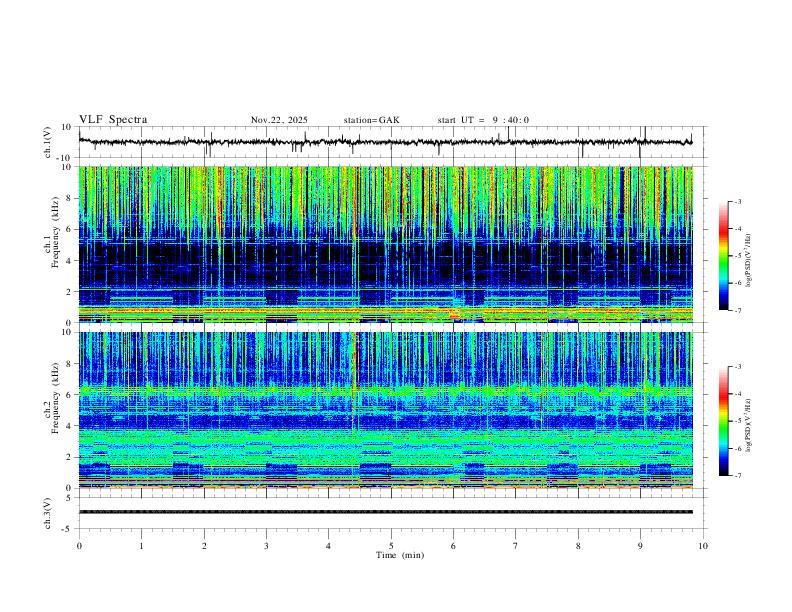Click the ch.2 colorbar "log(PSD)(V²/Hz)" label
This screenshot has height=612, width=792.
tap(749, 425)
